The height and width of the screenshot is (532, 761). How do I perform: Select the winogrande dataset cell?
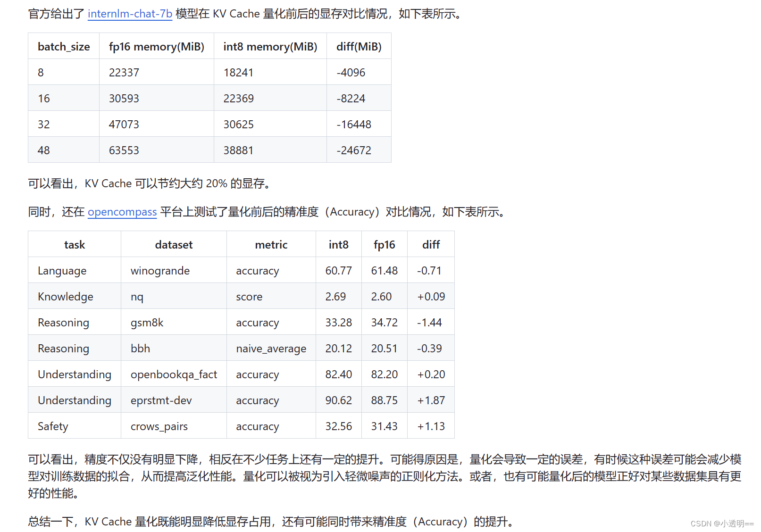tap(159, 270)
